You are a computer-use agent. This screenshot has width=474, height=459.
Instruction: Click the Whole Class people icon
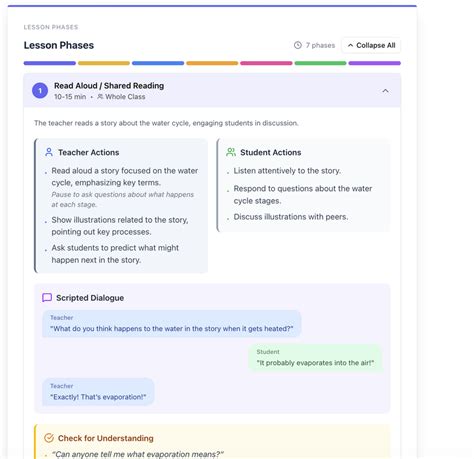[100, 97]
